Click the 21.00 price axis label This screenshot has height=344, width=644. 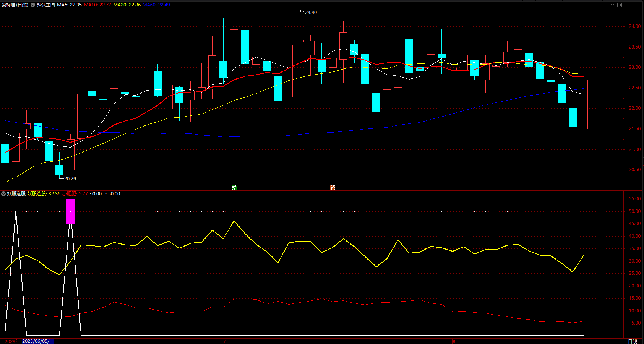(x=634, y=149)
